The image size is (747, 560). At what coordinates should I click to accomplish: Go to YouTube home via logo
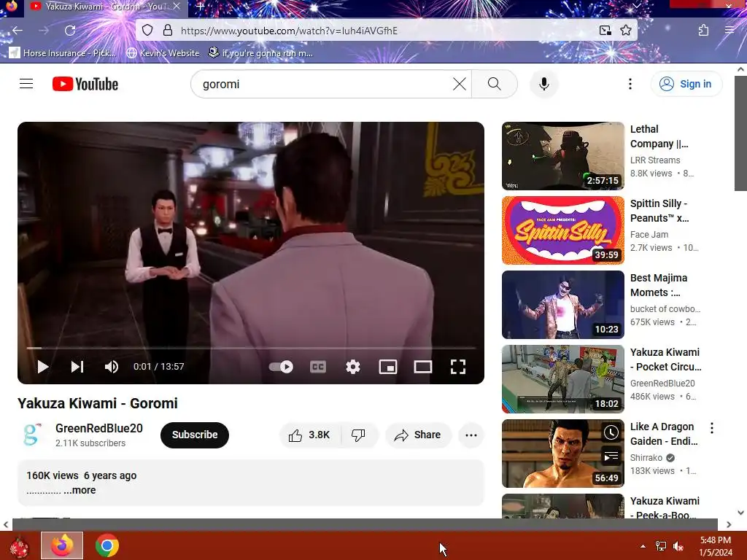(85, 84)
